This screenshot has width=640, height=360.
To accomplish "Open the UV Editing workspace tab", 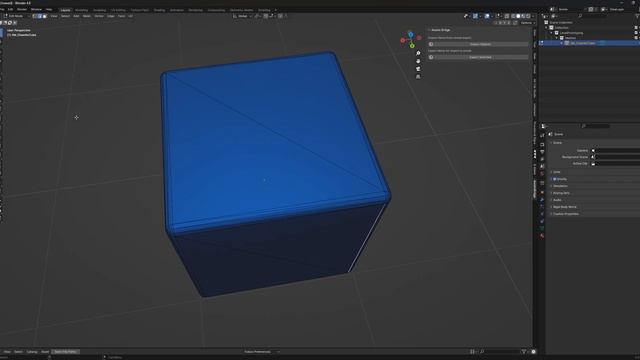I will (x=118, y=10).
